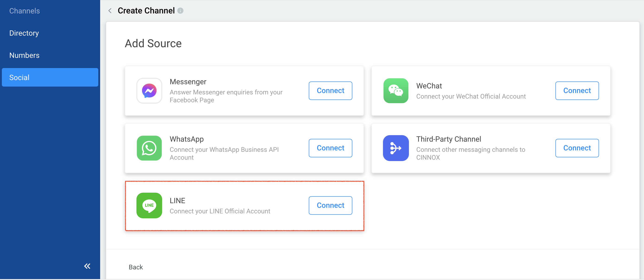Open the Numbers sidebar section
644x280 pixels.
[x=24, y=55]
